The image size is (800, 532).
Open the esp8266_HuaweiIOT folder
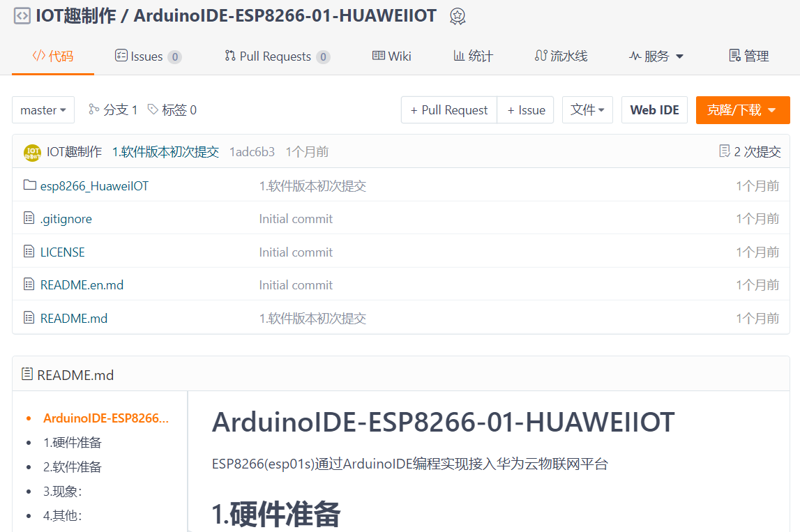94,185
